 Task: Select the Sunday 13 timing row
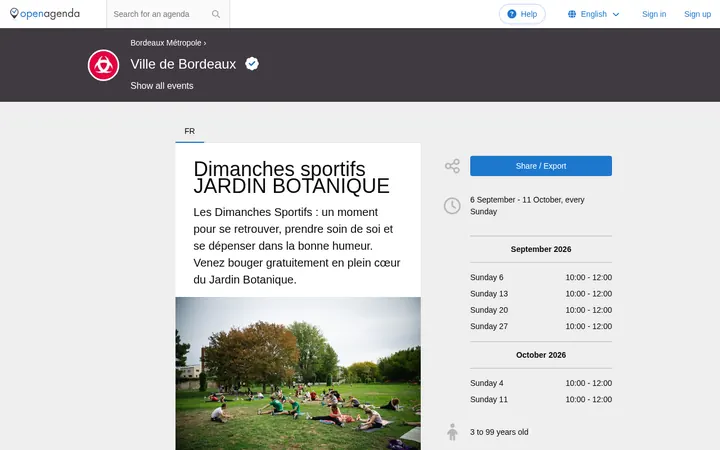point(540,294)
